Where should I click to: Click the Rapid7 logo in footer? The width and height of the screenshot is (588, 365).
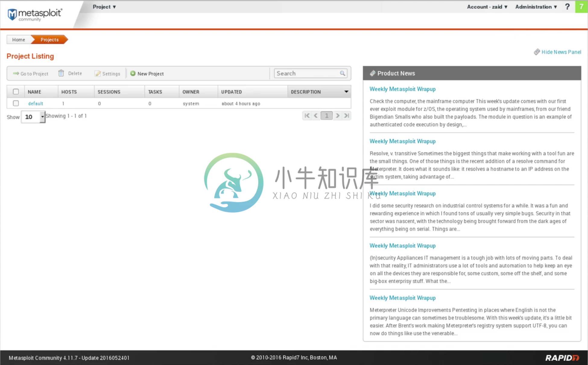click(x=562, y=358)
